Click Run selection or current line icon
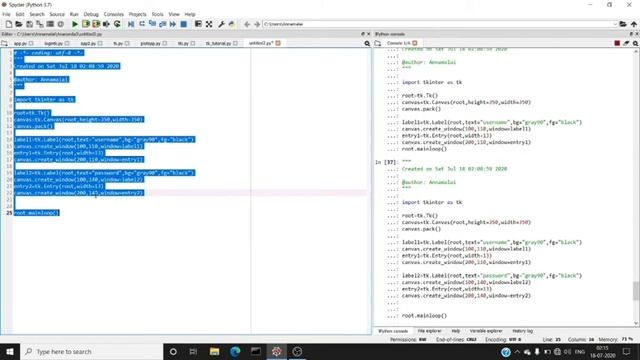 [106, 24]
